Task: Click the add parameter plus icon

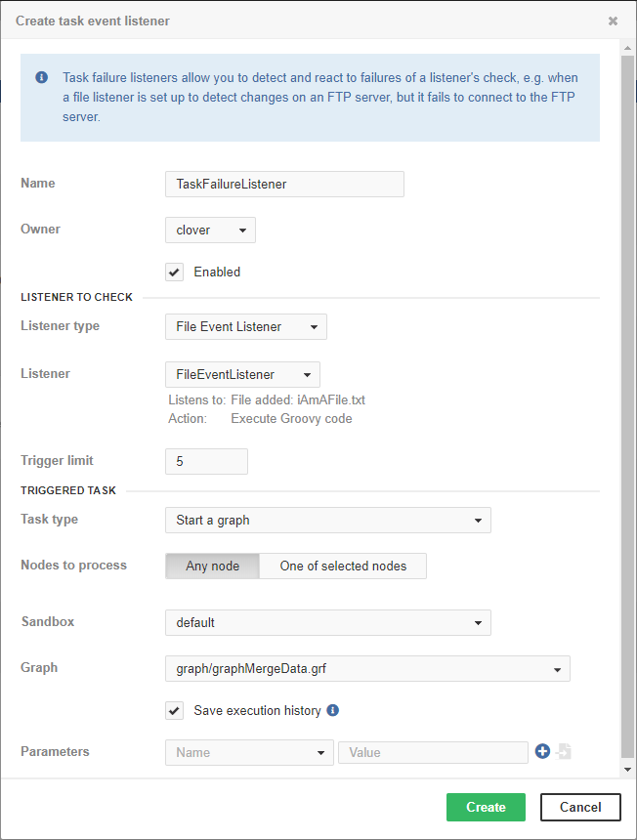Action: click(x=543, y=751)
